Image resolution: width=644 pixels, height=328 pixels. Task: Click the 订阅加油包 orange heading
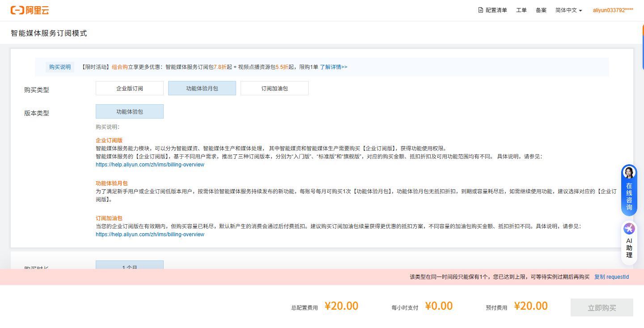tap(109, 218)
